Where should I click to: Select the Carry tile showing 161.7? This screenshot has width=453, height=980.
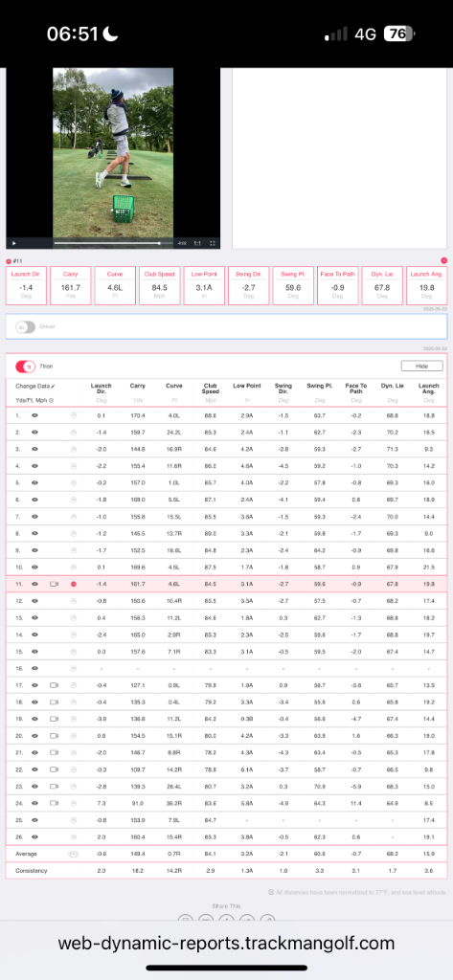[x=71, y=285]
